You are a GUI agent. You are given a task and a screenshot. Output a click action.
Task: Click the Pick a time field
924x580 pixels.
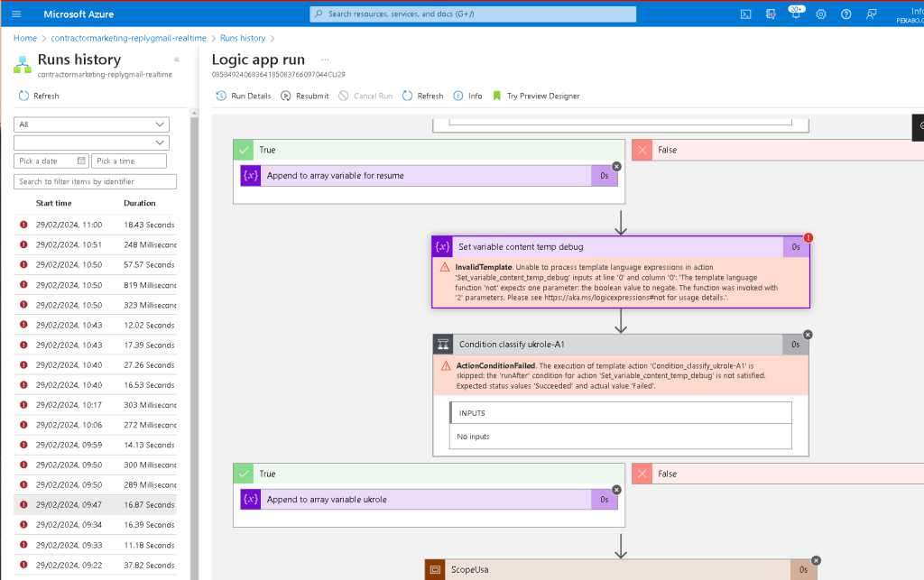(x=128, y=161)
